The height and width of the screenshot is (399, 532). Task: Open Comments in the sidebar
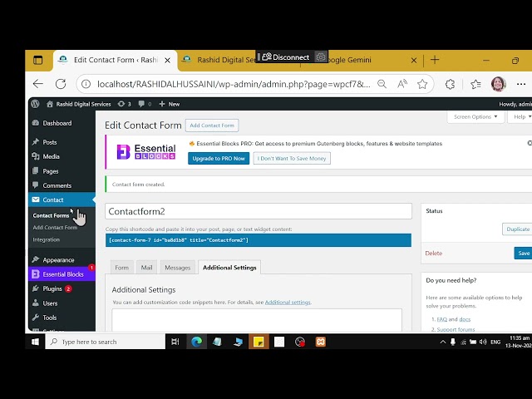(57, 185)
